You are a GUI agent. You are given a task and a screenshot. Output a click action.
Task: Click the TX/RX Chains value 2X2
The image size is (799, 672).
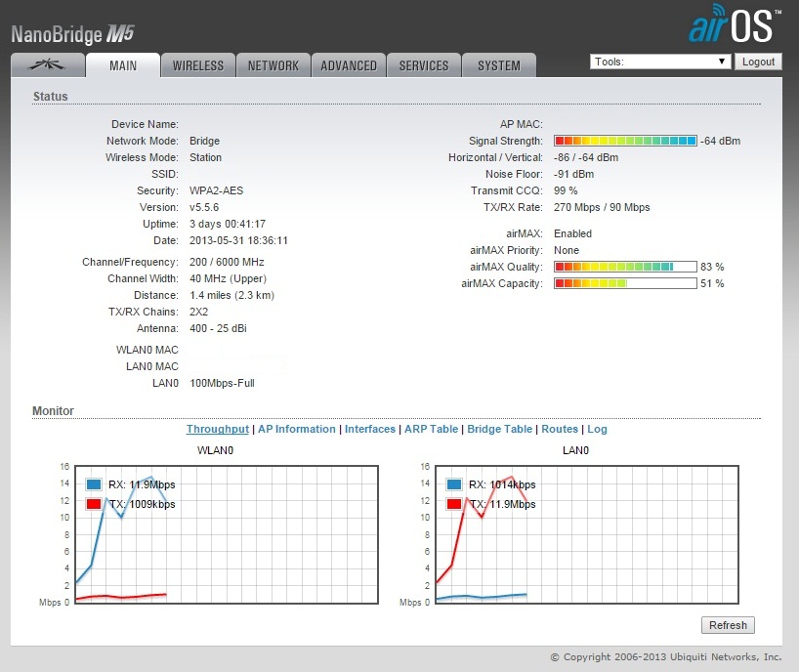(198, 312)
